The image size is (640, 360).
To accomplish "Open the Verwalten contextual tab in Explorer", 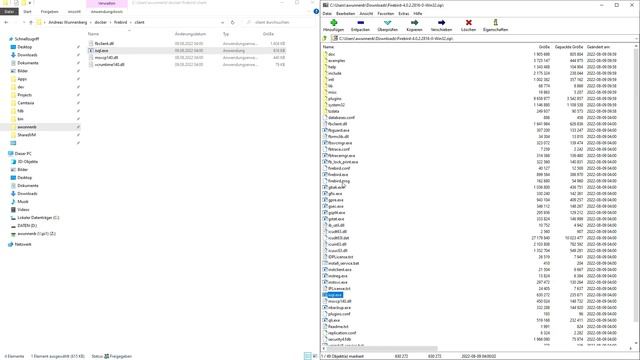I will [107, 3].
